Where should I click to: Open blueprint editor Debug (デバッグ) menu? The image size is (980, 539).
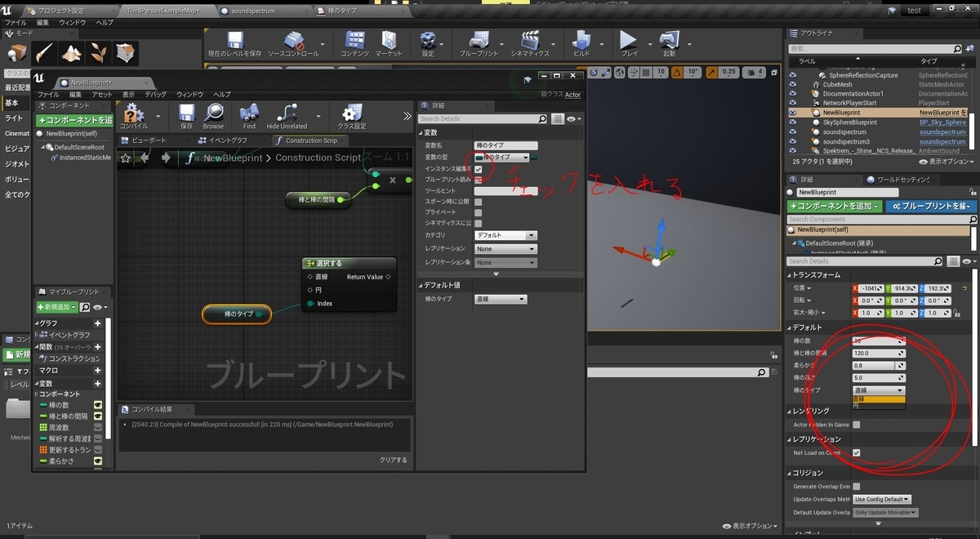(155, 95)
